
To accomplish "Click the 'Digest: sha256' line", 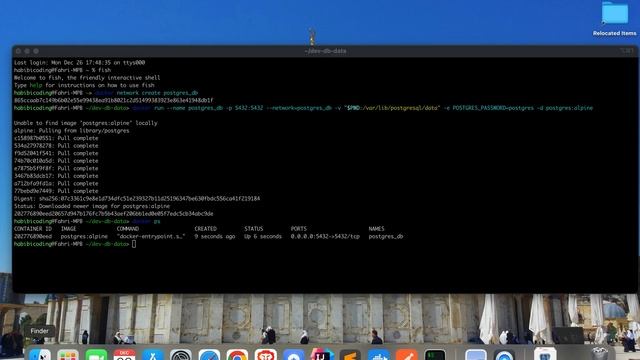I will 137,198.
